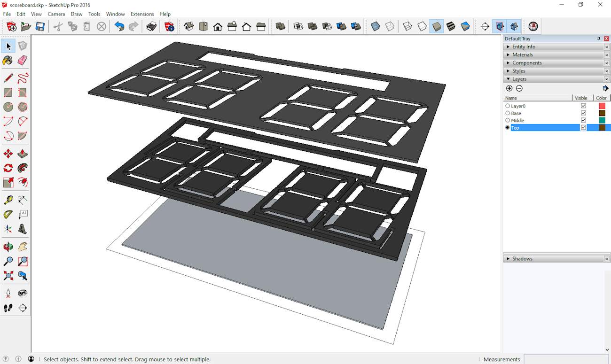Select the 3D Text tool

click(23, 229)
